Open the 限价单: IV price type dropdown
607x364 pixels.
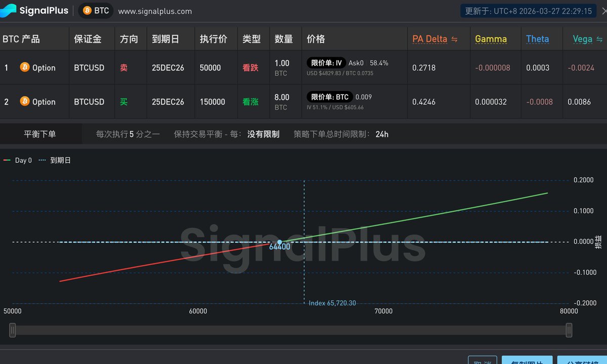coord(326,63)
